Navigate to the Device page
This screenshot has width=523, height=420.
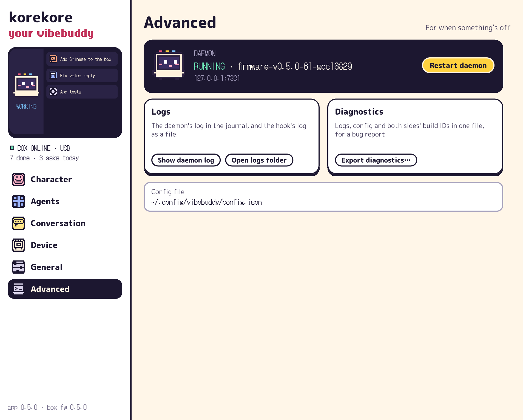[x=65, y=245]
